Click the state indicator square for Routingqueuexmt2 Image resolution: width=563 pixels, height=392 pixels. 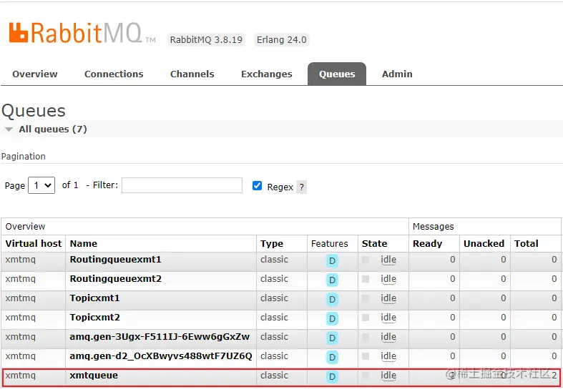pyautogui.click(x=366, y=279)
